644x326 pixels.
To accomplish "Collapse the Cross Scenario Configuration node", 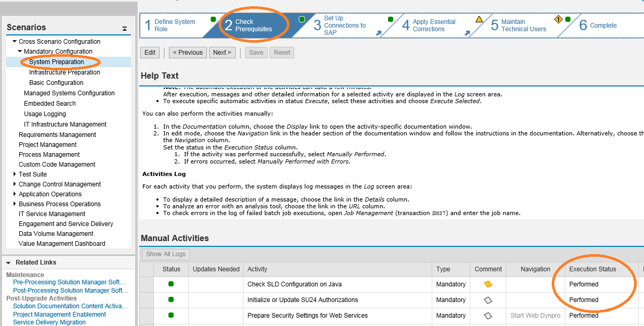I will coord(15,41).
